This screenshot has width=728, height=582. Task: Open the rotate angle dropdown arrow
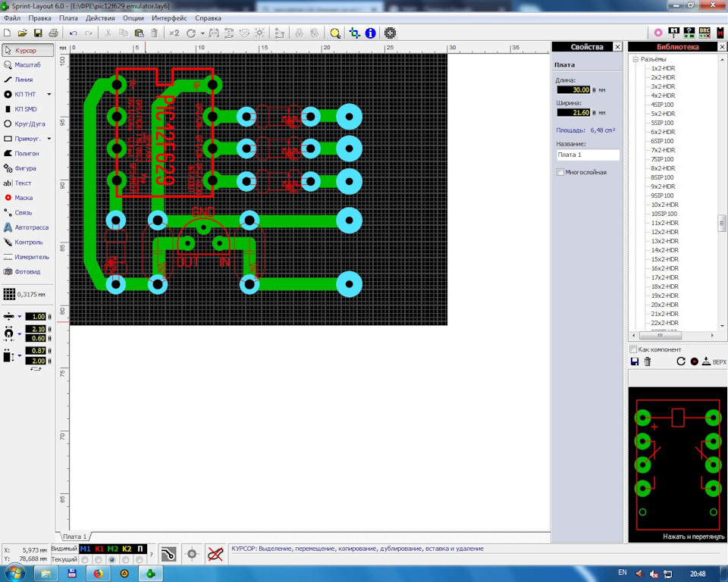(202, 33)
